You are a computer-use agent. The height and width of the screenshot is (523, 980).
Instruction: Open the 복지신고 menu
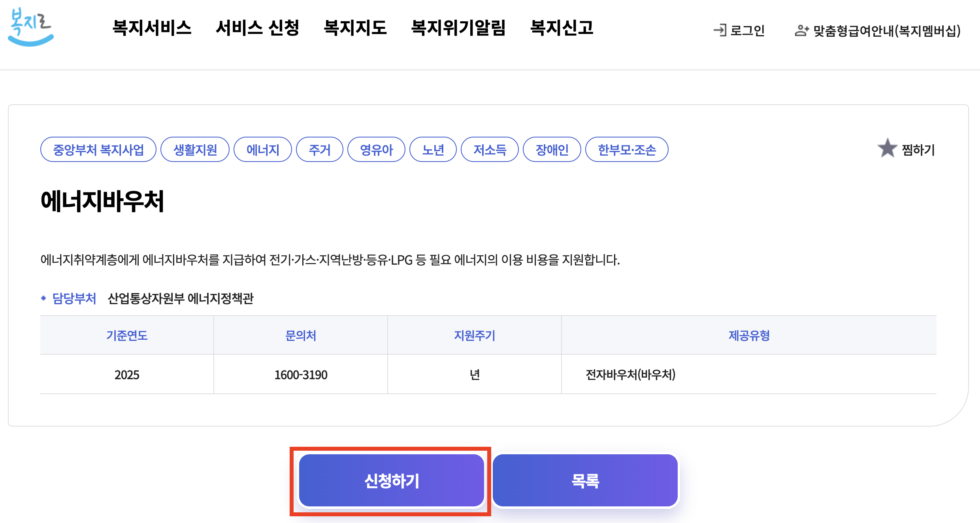click(x=562, y=28)
